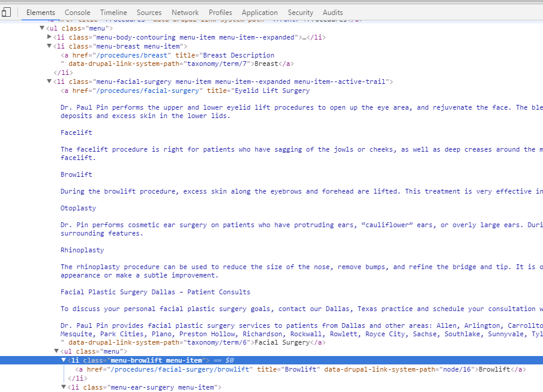The image size is (543, 392).
Task: Collapse the menu-ear-surgery li node
Action: (x=64, y=388)
